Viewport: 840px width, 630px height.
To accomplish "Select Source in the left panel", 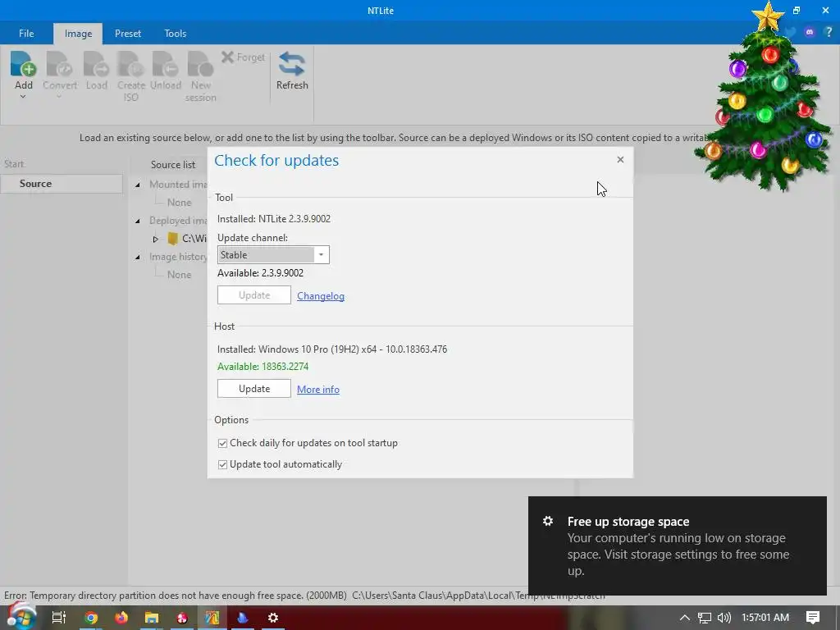I will point(62,183).
